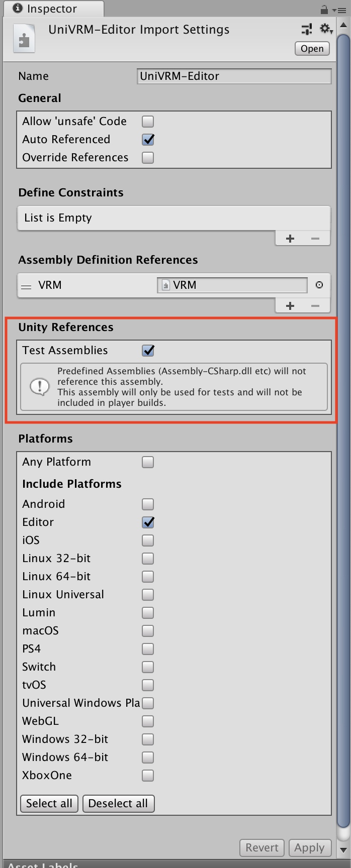This screenshot has width=351, height=868.
Task: Click the Name text field
Action: click(234, 76)
